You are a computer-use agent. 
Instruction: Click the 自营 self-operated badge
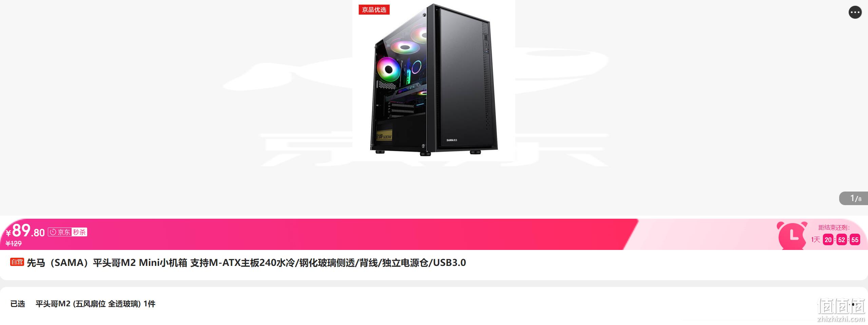point(17,262)
